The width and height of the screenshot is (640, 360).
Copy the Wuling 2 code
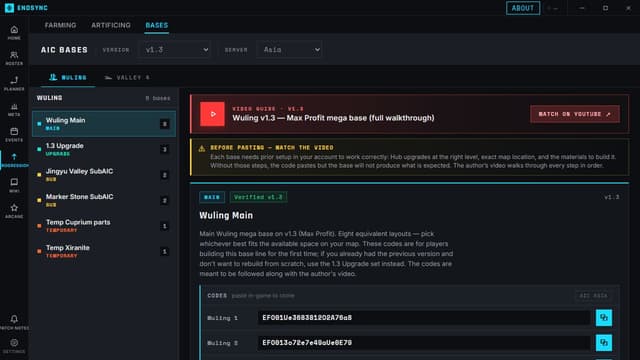pyautogui.click(x=604, y=342)
